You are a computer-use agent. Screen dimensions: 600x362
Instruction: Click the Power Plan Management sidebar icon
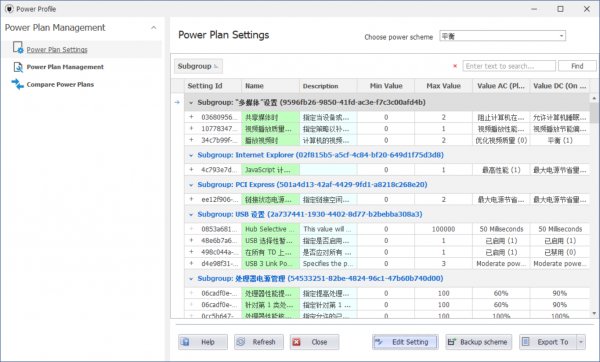[18, 67]
